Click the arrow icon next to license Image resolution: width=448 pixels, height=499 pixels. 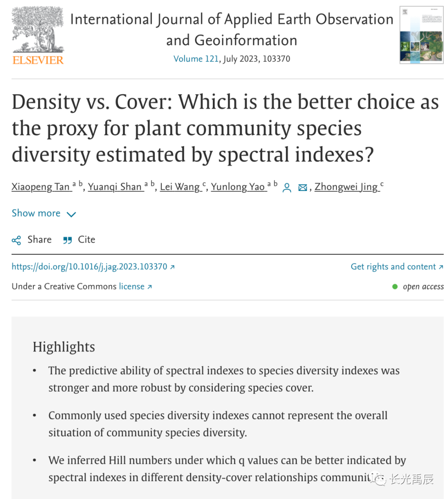[x=150, y=287]
